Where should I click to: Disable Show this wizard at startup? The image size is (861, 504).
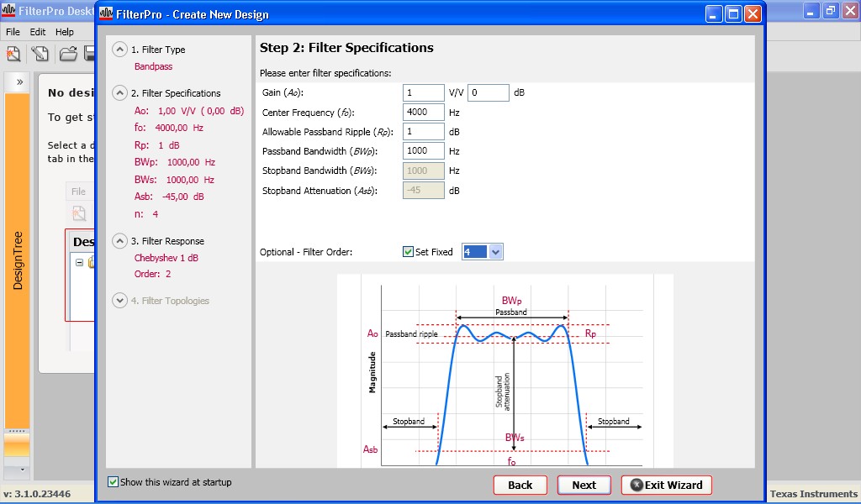tap(112, 482)
